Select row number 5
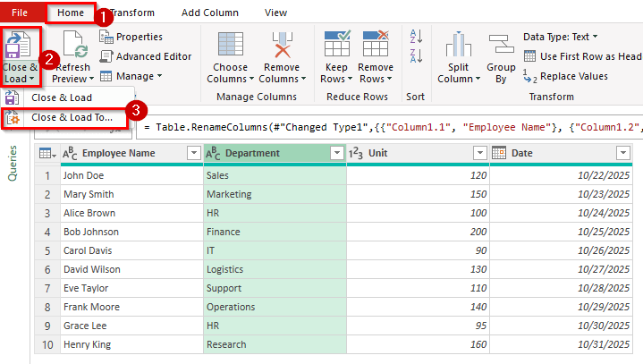Viewport: 643px width, 364px height. coord(47,250)
